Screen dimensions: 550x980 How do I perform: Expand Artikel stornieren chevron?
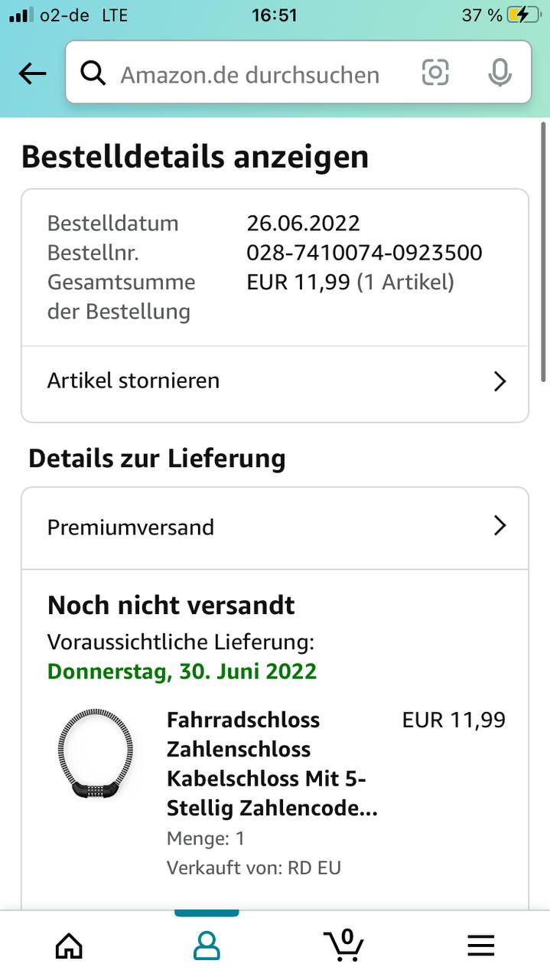(500, 381)
